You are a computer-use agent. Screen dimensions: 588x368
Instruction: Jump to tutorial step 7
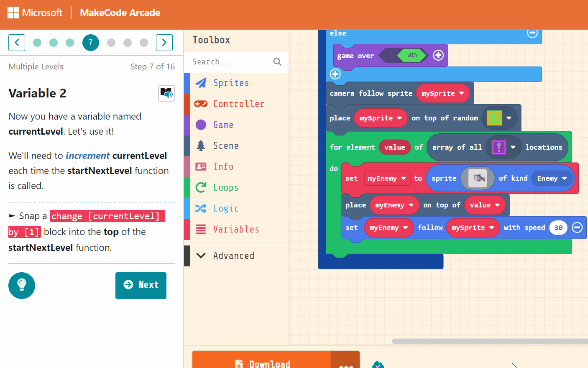(91, 42)
